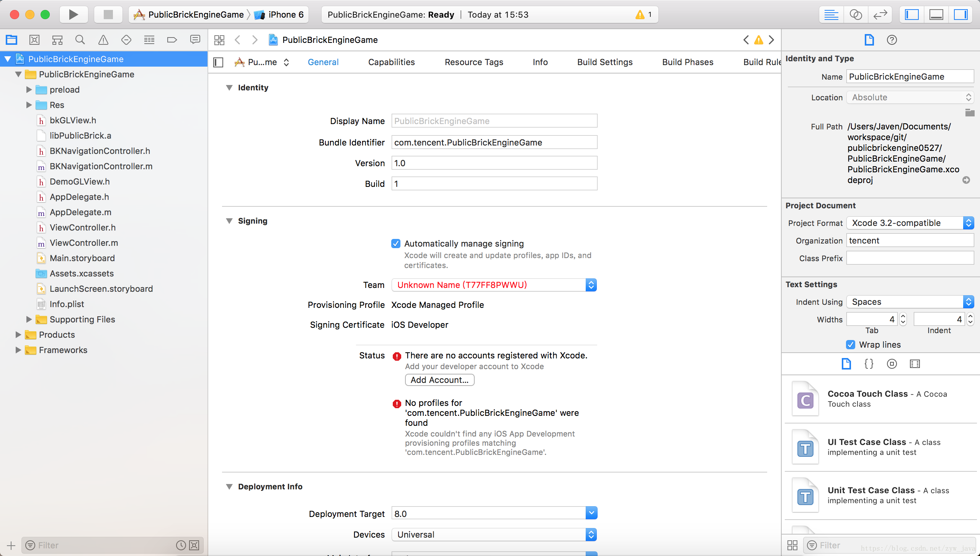Hide the right utilities panel
Screen dimensions: 980x556
coord(960,15)
